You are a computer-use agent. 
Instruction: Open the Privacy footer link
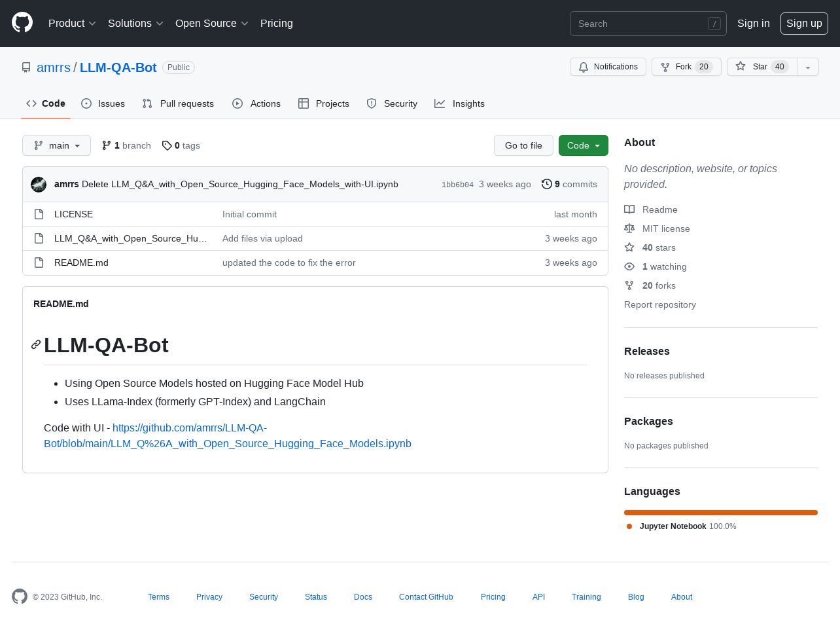pos(209,597)
